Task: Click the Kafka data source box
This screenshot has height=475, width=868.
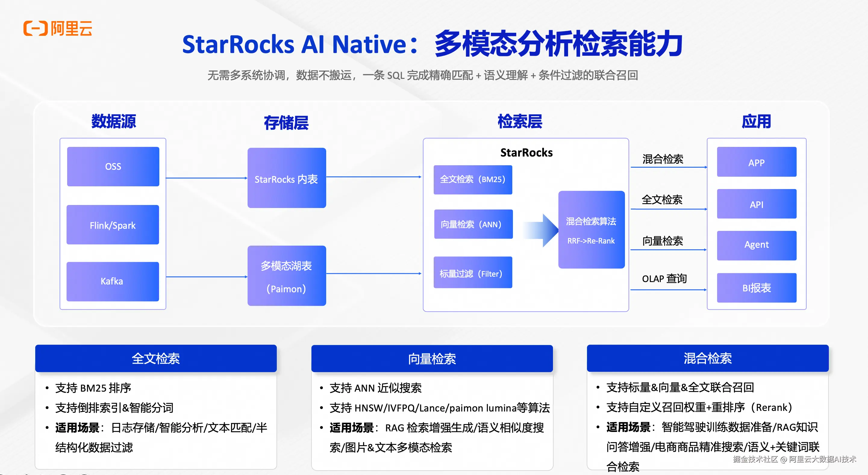Action: coord(113,281)
